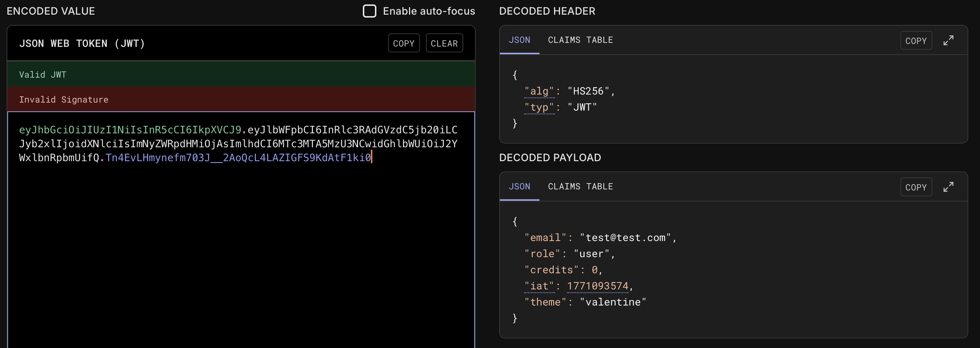Expand the Decoded Payload panel to fullscreen

(x=948, y=187)
